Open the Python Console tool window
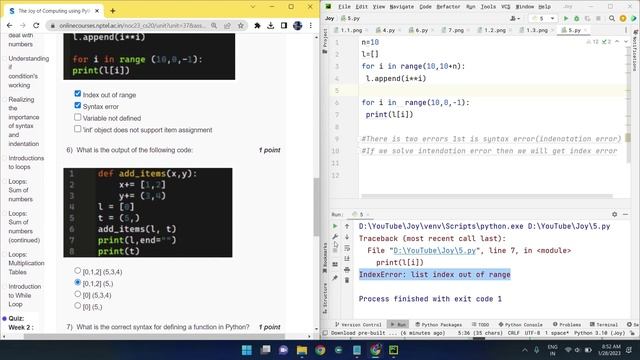 (x=520, y=324)
